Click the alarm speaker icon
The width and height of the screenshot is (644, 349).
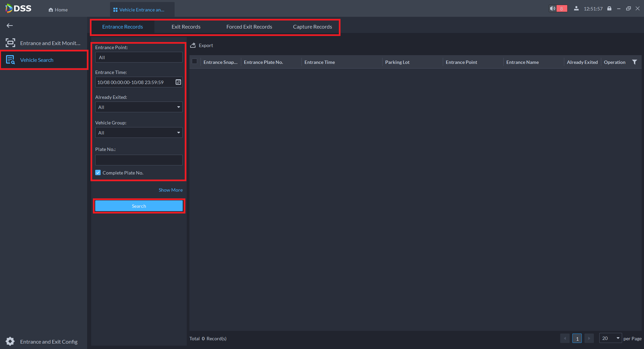click(x=552, y=8)
